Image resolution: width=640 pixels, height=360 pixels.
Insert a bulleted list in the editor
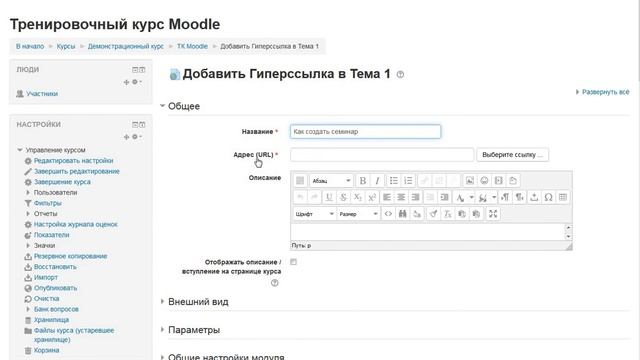393,180
